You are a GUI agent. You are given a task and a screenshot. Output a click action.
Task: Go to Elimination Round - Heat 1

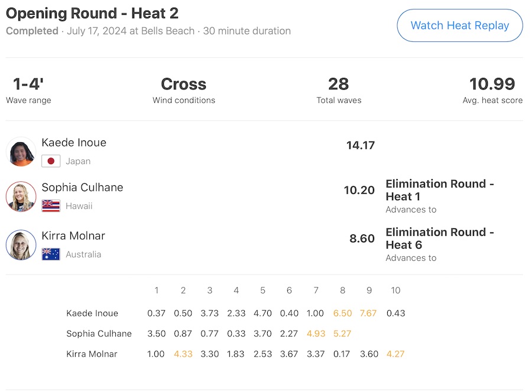(439, 190)
